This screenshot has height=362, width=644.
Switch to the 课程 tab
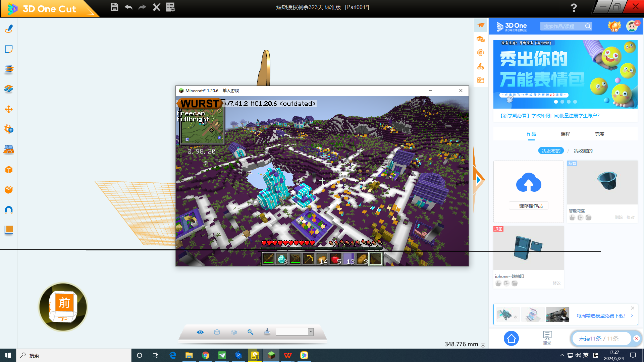pos(565,134)
